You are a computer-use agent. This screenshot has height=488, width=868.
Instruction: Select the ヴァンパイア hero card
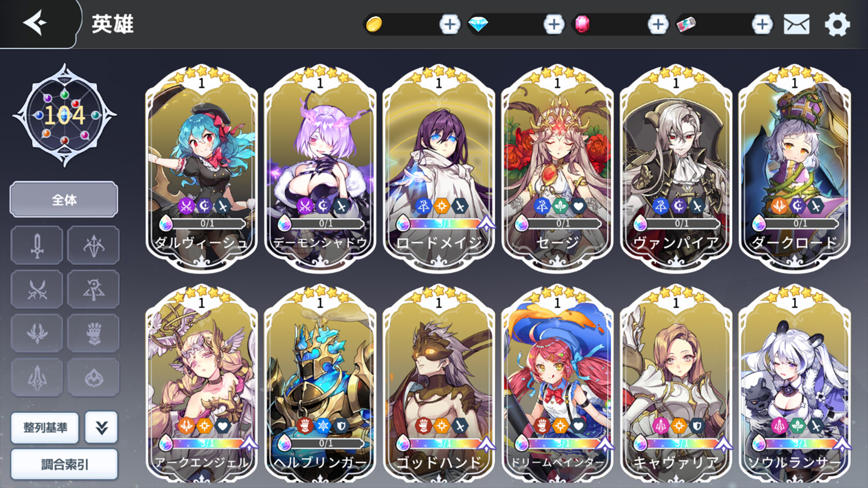point(676,169)
